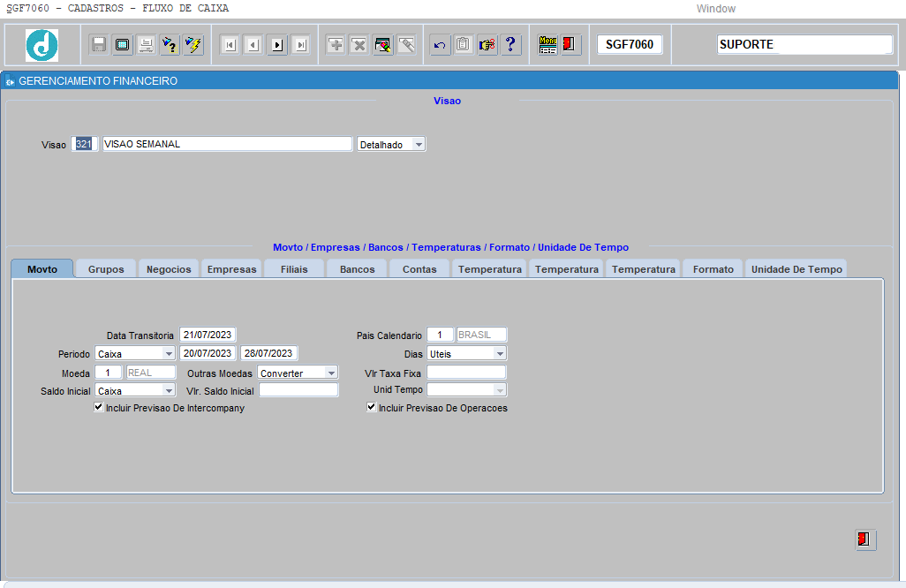This screenshot has width=906, height=588.
Task: Open the Window menu
Action: pyautogui.click(x=715, y=9)
